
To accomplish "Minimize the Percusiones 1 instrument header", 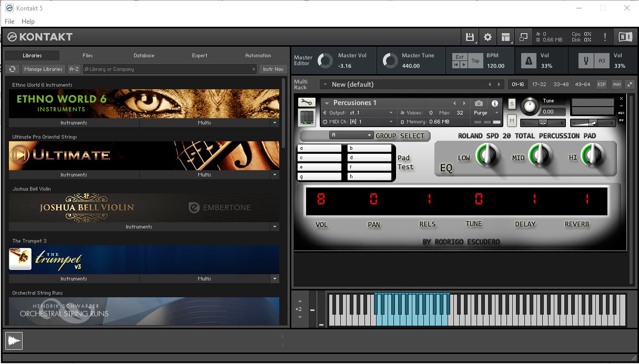I will [621, 106].
